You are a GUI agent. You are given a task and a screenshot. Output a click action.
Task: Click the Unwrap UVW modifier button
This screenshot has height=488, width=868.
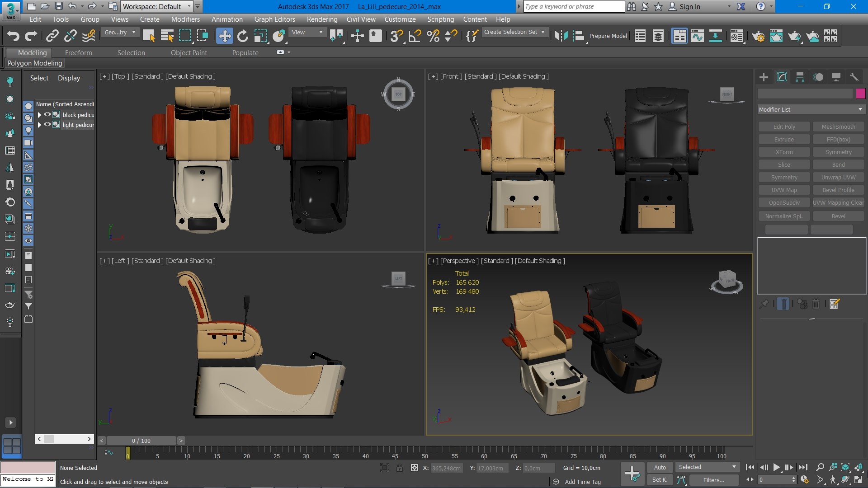[838, 177]
